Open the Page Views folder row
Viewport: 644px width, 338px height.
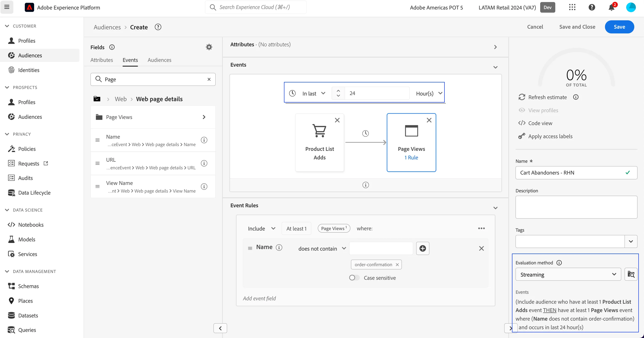click(x=153, y=117)
